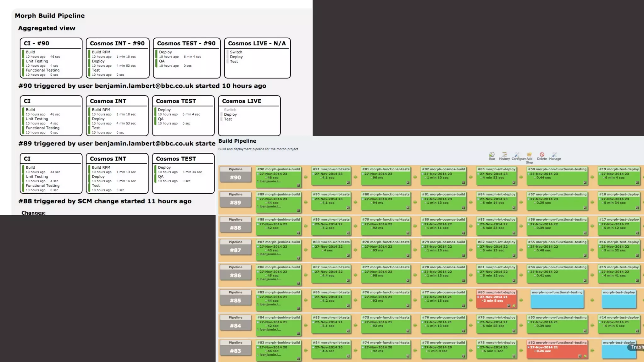
Task: Click the Cosmos LIVE - N/A stage header
Action: tap(257, 43)
